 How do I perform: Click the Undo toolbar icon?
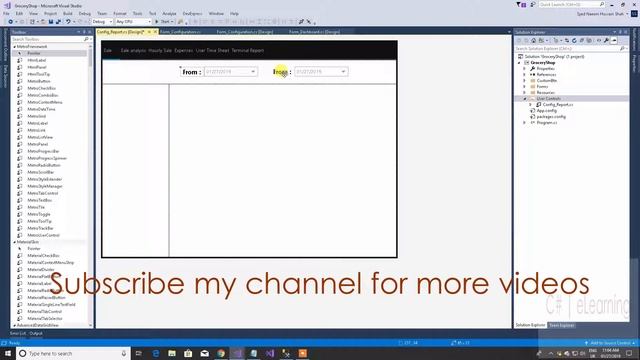(68, 22)
